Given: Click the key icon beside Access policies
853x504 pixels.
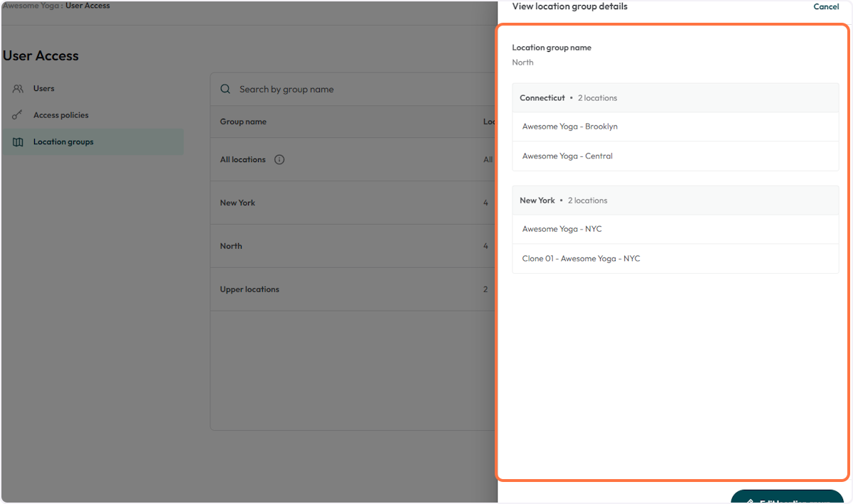Looking at the screenshot, I should point(18,114).
